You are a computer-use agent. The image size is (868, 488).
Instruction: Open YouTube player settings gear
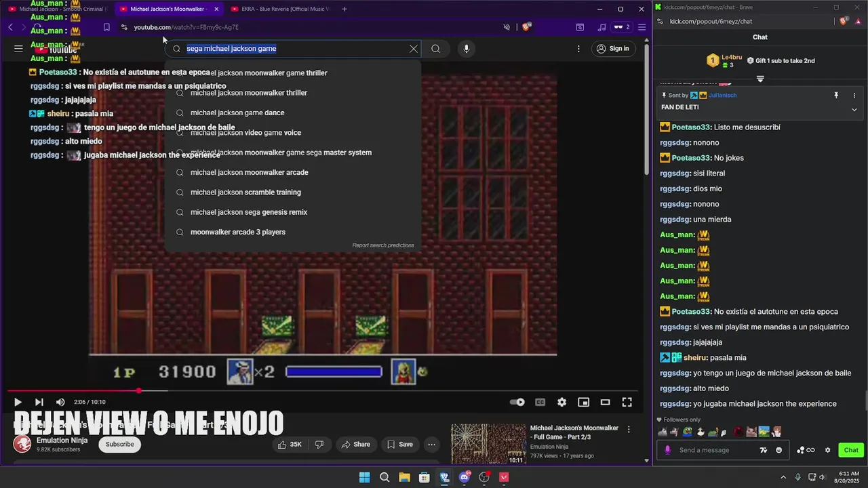(x=561, y=402)
